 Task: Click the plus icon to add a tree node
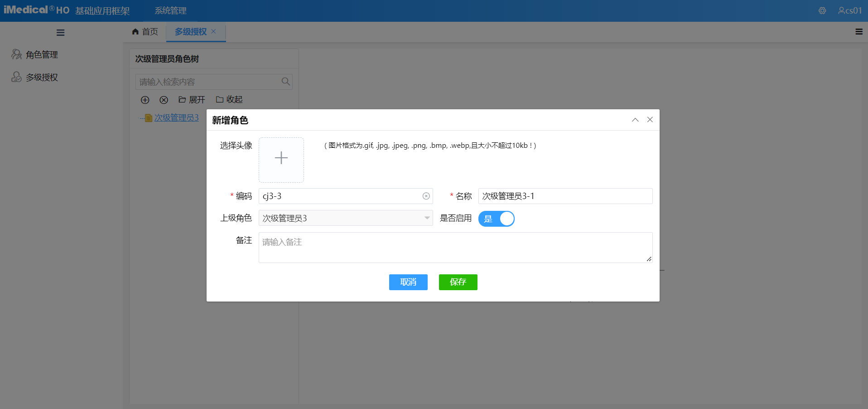(x=145, y=100)
